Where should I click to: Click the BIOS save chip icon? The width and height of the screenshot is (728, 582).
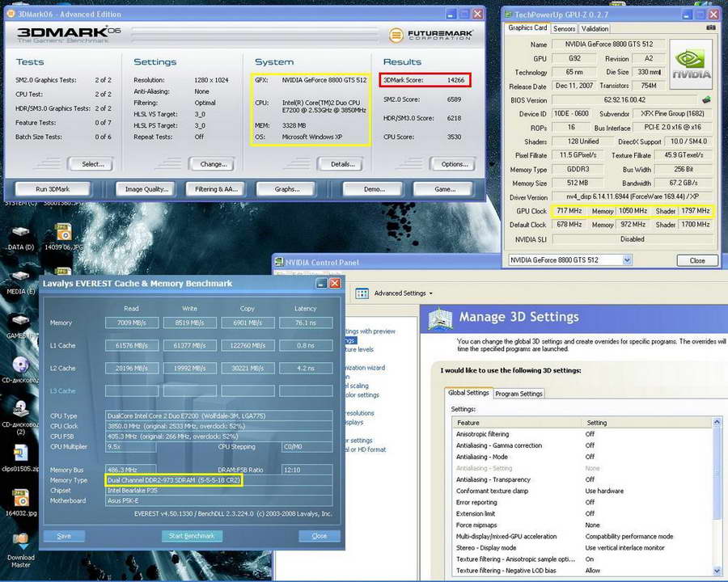tap(705, 100)
